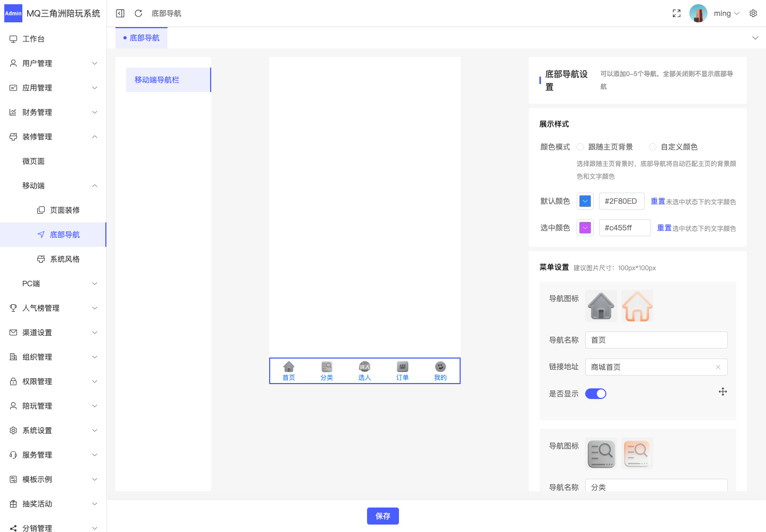Toggle 是否显示 switch for 首页
This screenshot has height=532, width=766.
pyautogui.click(x=596, y=394)
